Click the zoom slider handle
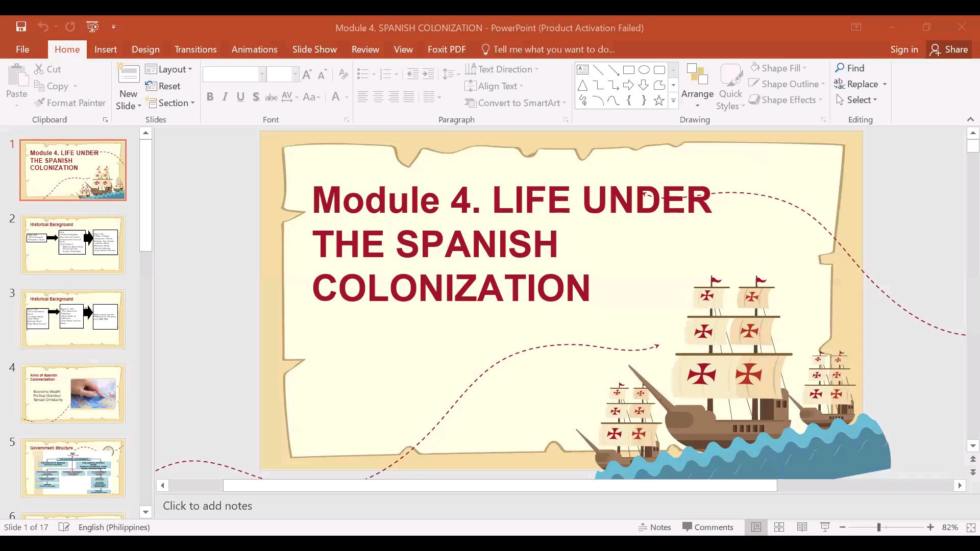This screenshot has width=980, height=551. tap(879, 527)
